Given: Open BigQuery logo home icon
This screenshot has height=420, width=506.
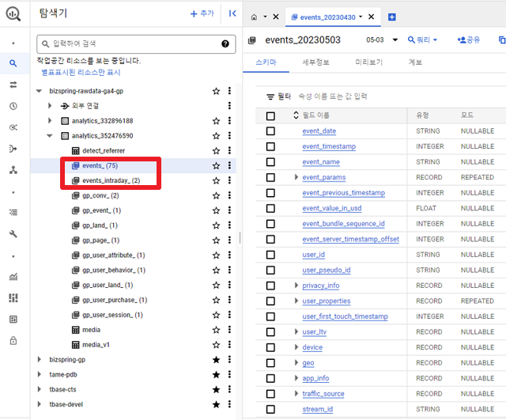Looking at the screenshot, I should click(x=13, y=14).
